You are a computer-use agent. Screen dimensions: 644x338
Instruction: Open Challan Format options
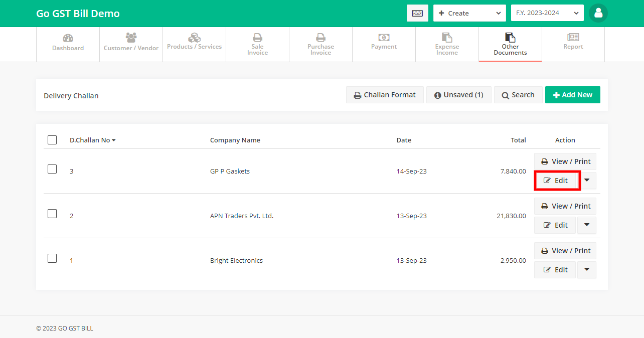[384, 94]
